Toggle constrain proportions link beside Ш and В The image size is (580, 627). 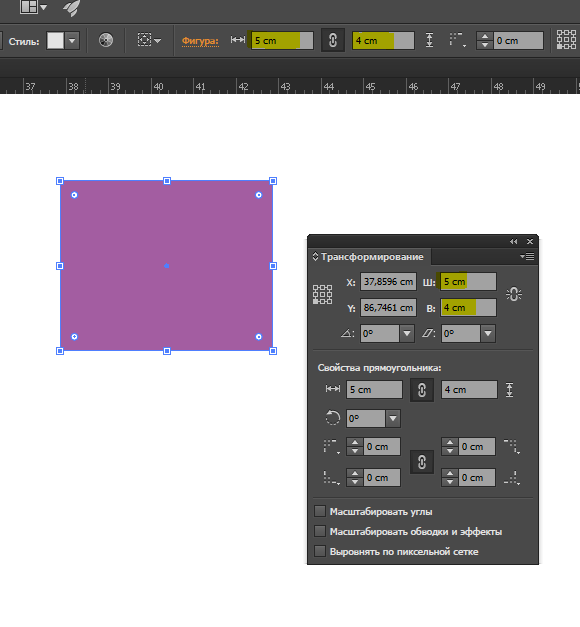[x=514, y=294]
